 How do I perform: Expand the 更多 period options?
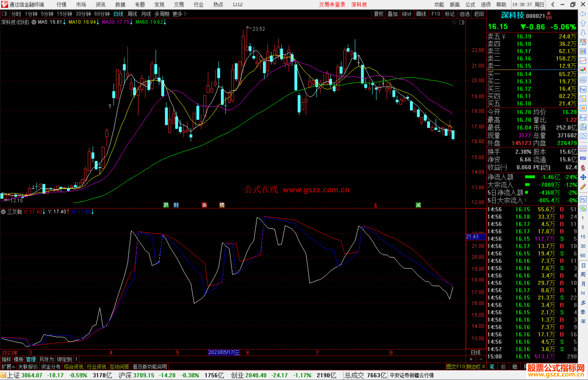click(x=179, y=14)
